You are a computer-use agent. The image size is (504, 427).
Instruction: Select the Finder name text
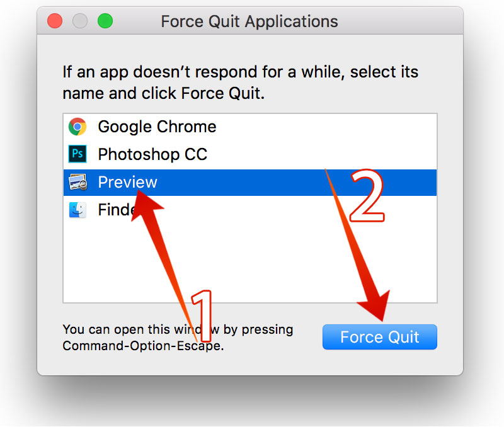[x=117, y=210]
